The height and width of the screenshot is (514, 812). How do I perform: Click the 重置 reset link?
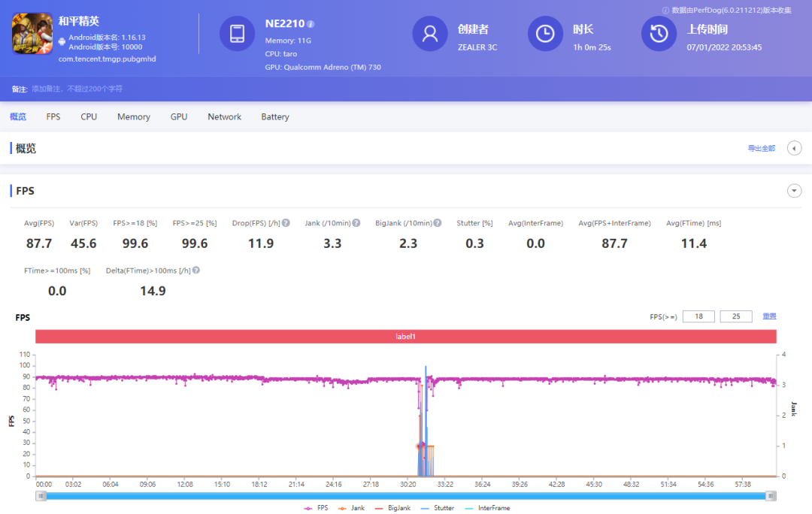[x=769, y=316]
